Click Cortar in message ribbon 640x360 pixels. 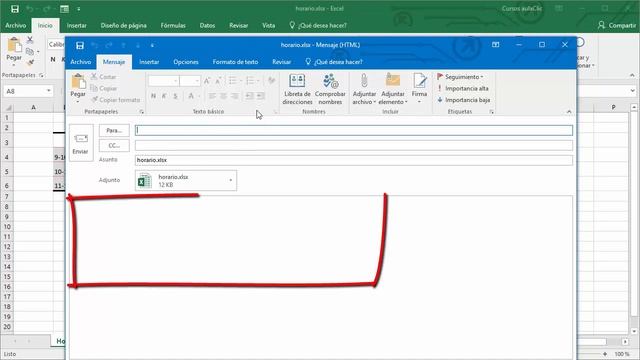pyautogui.click(x=104, y=77)
